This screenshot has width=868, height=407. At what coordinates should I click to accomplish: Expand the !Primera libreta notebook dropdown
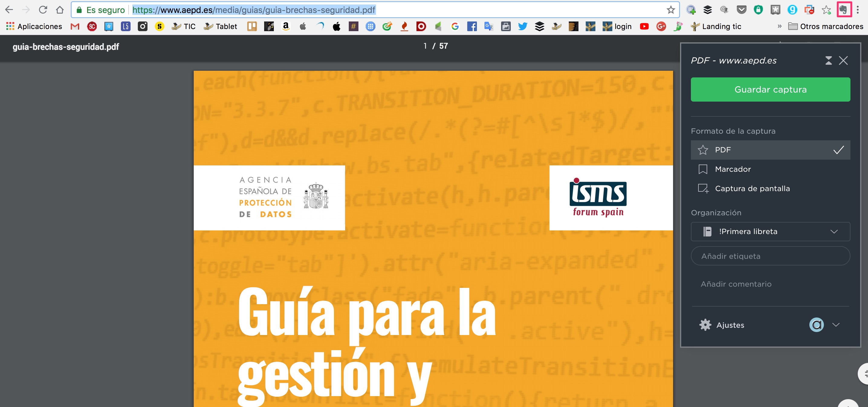click(x=770, y=231)
